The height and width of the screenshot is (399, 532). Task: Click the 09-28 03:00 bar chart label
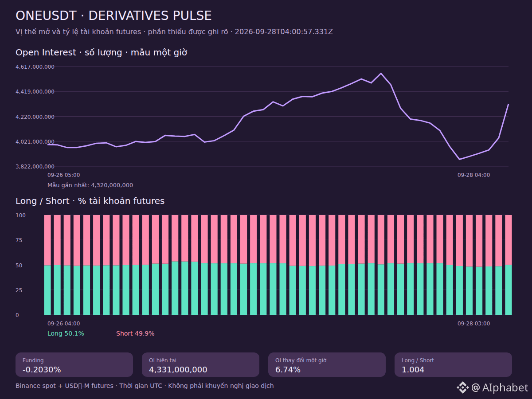(474, 324)
